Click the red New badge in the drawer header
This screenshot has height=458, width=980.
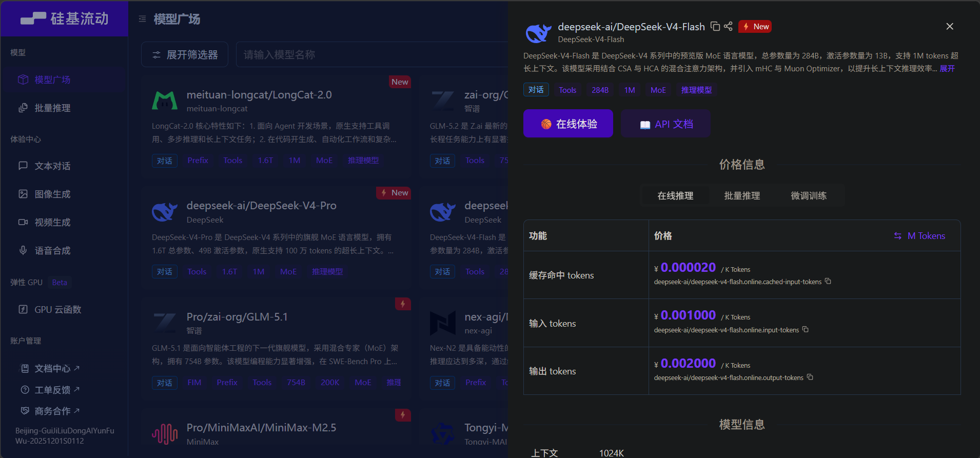point(755,27)
